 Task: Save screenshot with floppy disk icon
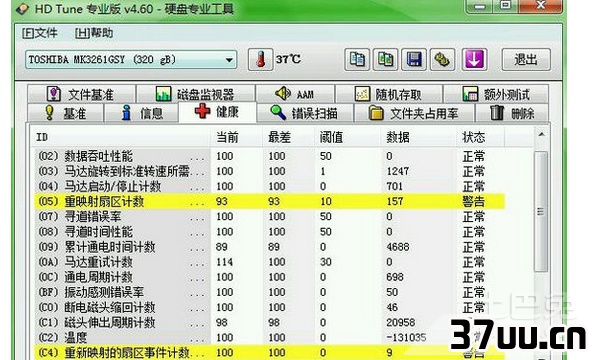click(414, 60)
